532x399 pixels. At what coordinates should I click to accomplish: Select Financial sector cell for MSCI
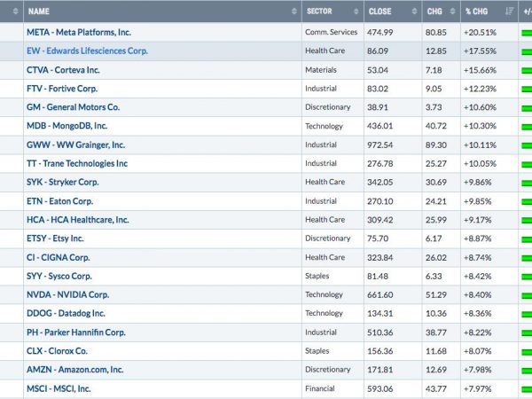[319, 388]
